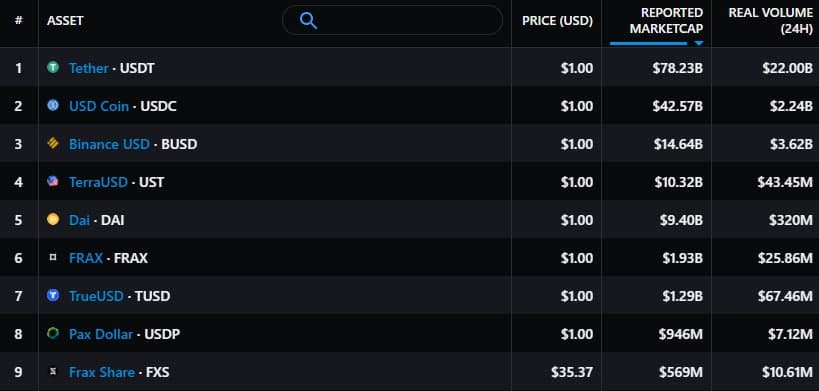Open the Tether asset link
Screen dimensions: 819x391
point(88,68)
